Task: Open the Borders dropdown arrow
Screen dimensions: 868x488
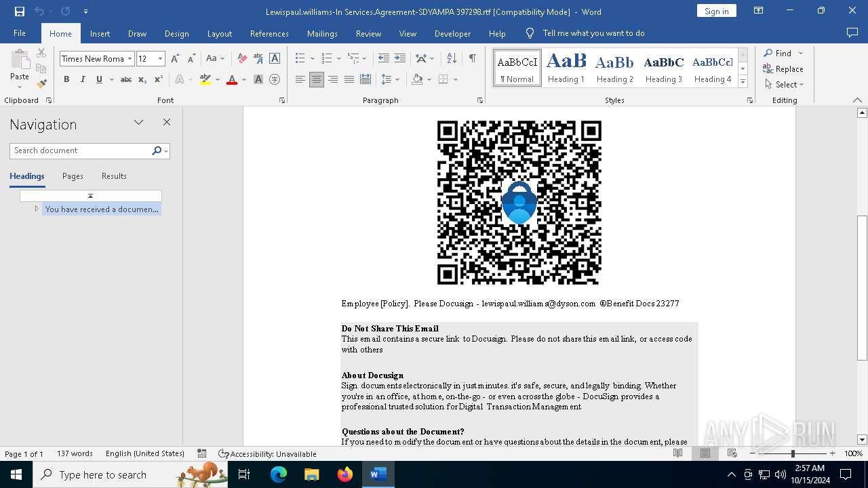Action: [x=456, y=79]
